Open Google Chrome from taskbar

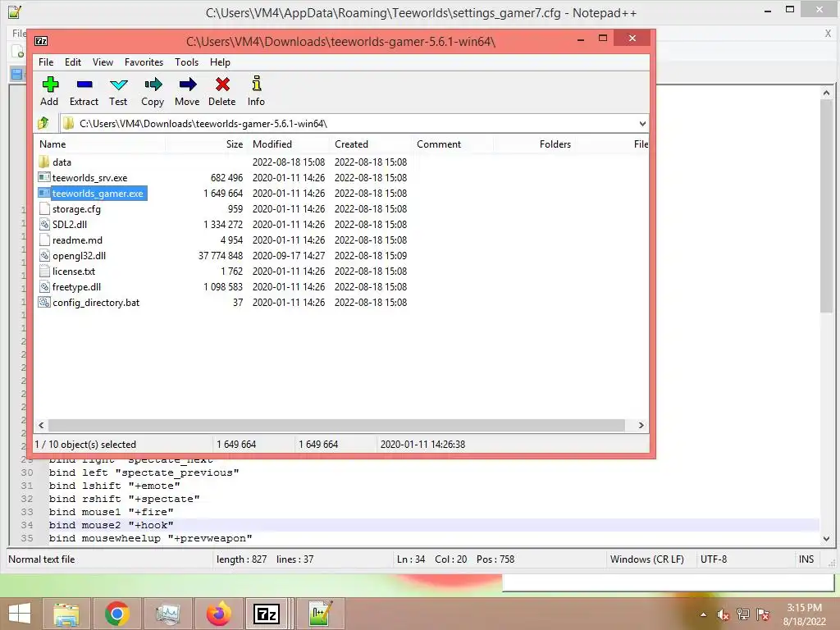tap(116, 614)
